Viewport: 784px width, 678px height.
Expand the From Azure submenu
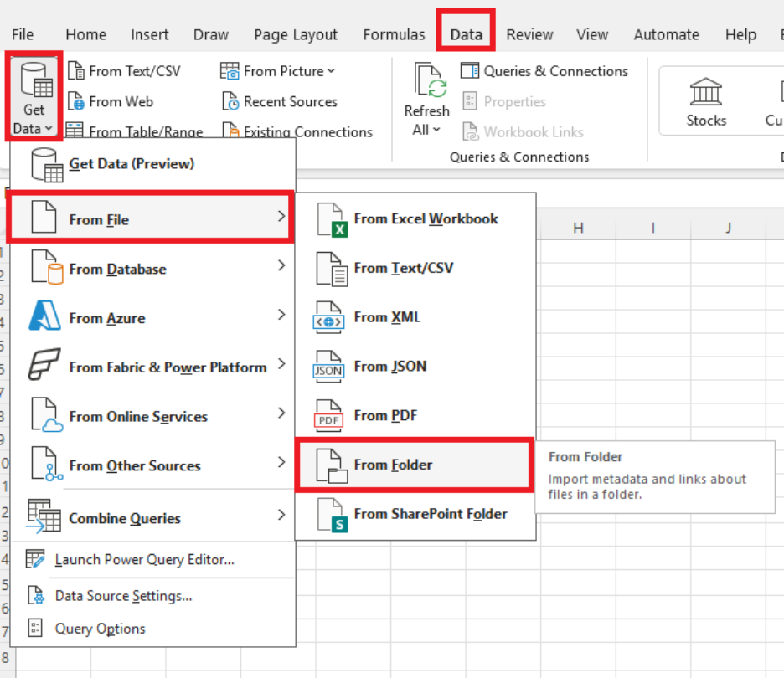pos(152,318)
